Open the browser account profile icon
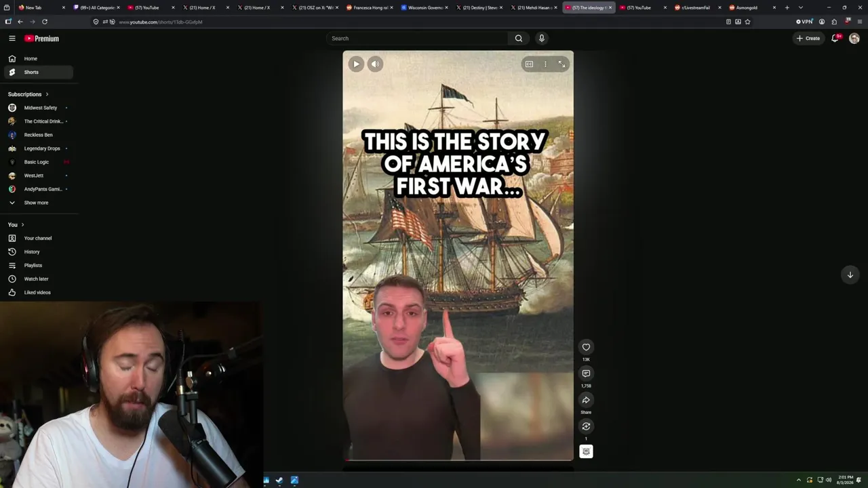The height and width of the screenshot is (488, 868). [x=822, y=22]
